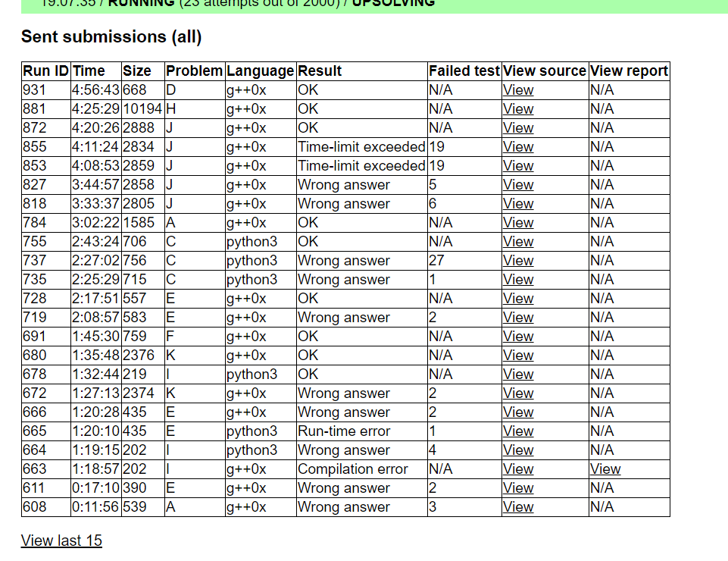
Task: Click View source for run 827
Action: click(518, 185)
